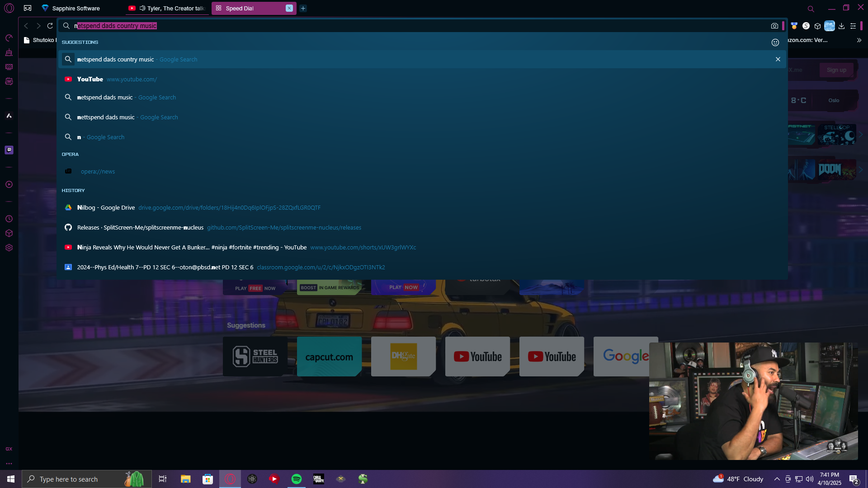Open the Extensions cube in toolbar

click(x=817, y=26)
